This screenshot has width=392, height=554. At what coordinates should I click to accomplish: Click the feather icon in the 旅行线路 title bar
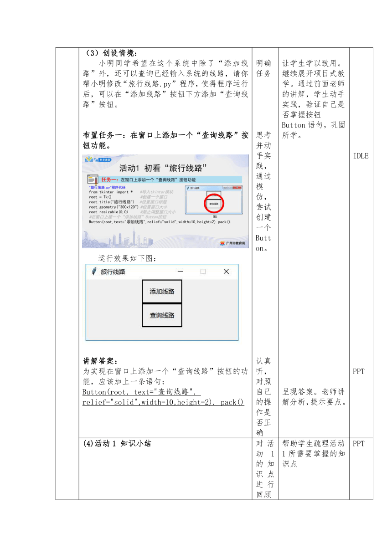coord(94,272)
